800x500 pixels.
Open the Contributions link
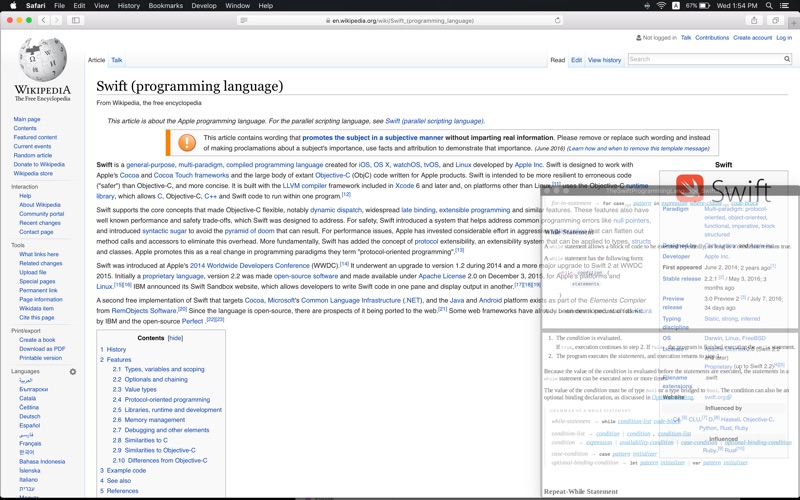pyautogui.click(x=712, y=38)
